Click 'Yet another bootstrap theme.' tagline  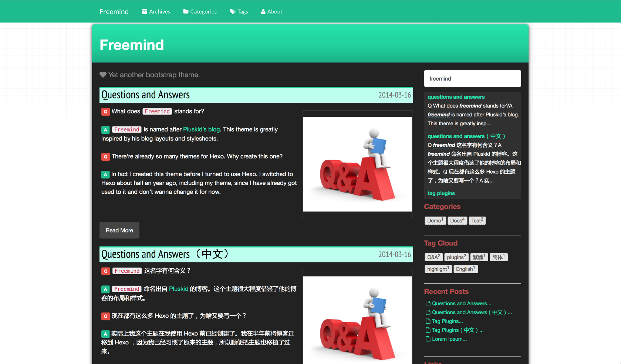coord(154,75)
